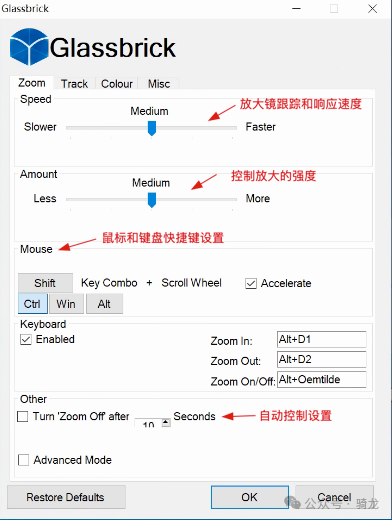Enable Turn 'Zoom Off' after checkbox

pos(22,416)
